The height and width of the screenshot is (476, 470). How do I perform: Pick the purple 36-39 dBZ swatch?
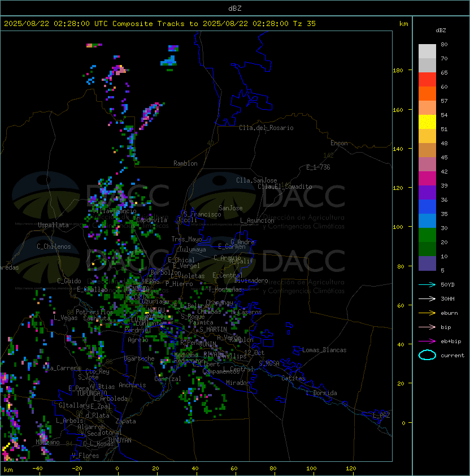point(427,192)
